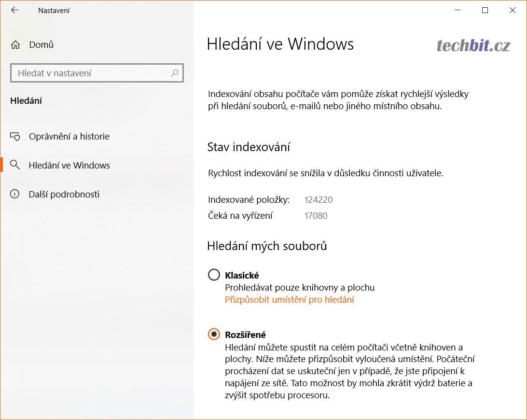This screenshot has height=420, width=527.
Task: Click the techbit.cz logo
Action: 473,45
